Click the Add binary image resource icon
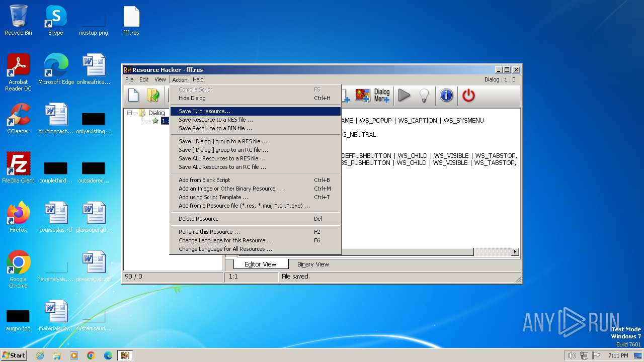This screenshot has width=644, height=362. pos(363,95)
